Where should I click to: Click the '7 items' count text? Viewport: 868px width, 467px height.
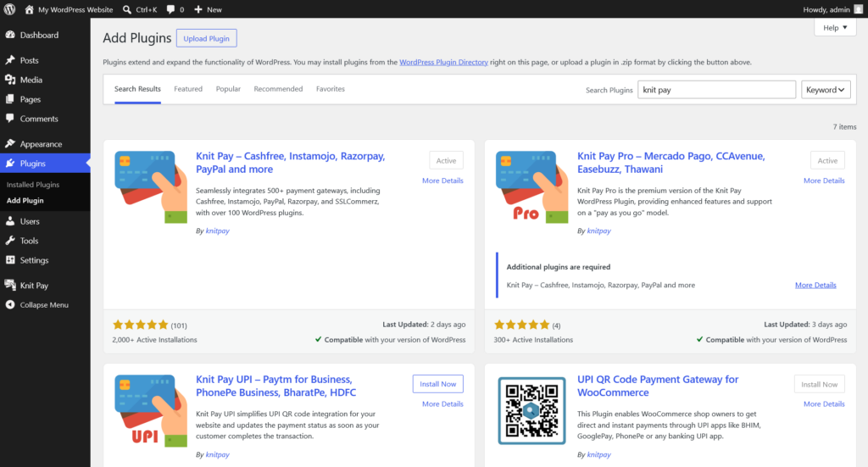click(x=844, y=127)
